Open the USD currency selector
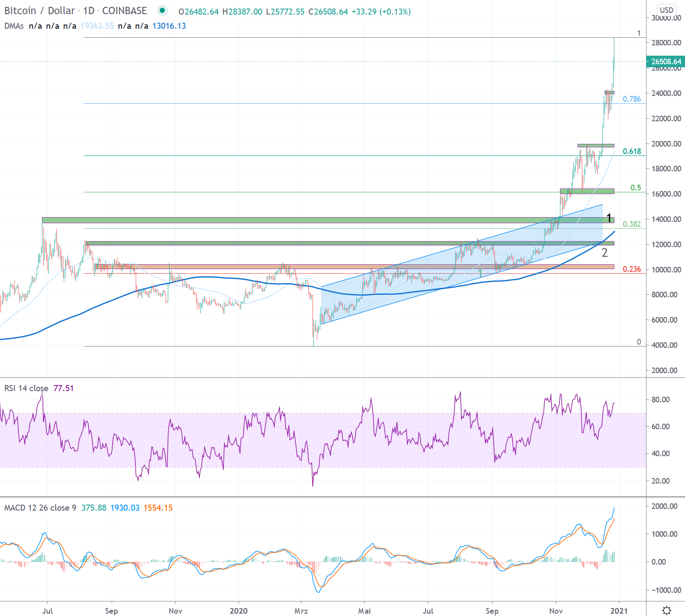Screen dimensions: 685x616 point(666,10)
